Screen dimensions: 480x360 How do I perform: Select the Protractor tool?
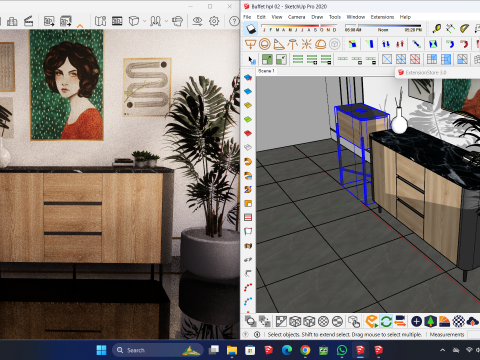coord(464,29)
